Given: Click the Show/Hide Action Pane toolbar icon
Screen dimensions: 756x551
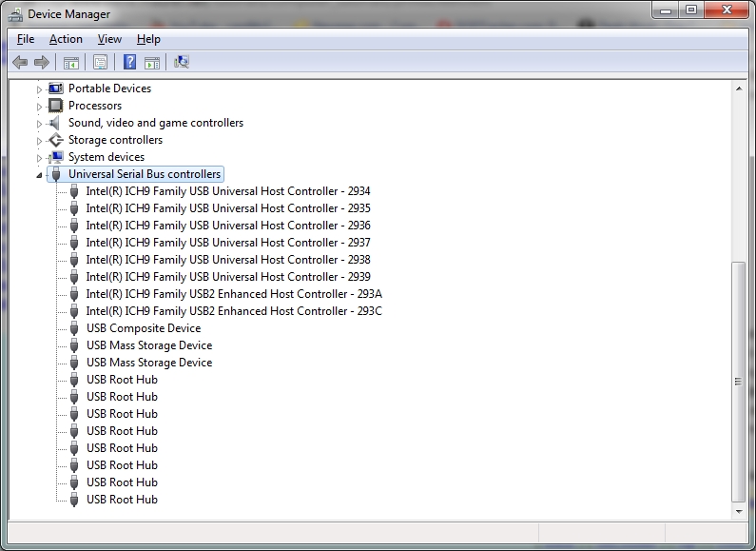Looking at the screenshot, I should 152,62.
